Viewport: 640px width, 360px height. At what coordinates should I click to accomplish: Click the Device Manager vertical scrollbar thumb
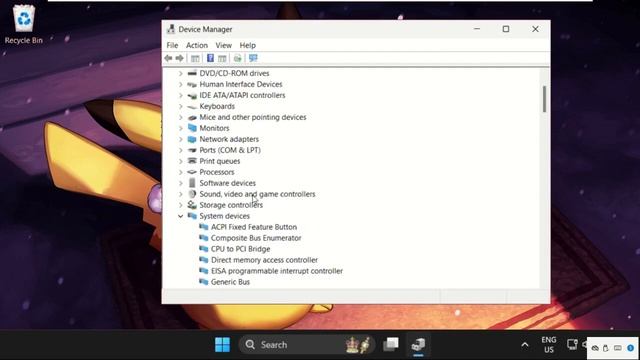coord(544,99)
